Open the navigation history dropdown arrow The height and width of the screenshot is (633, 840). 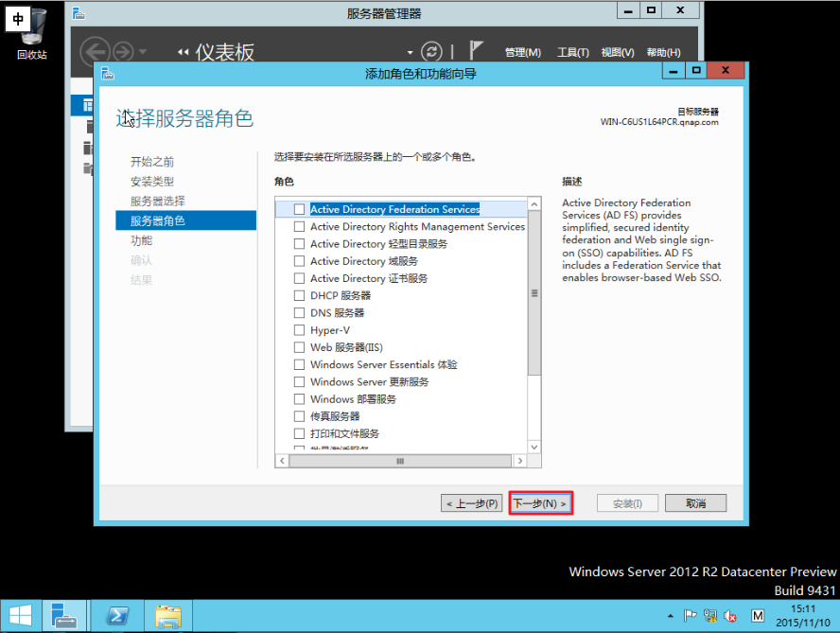pyautogui.click(x=143, y=52)
